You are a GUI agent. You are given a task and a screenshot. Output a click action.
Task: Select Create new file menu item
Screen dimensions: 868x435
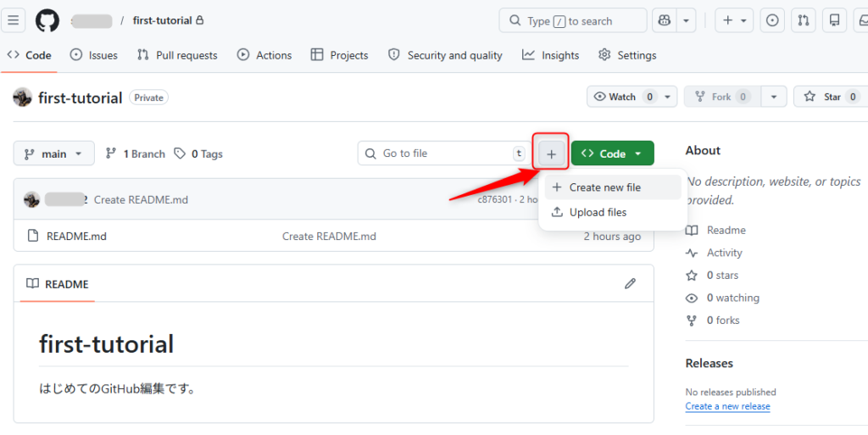(604, 187)
